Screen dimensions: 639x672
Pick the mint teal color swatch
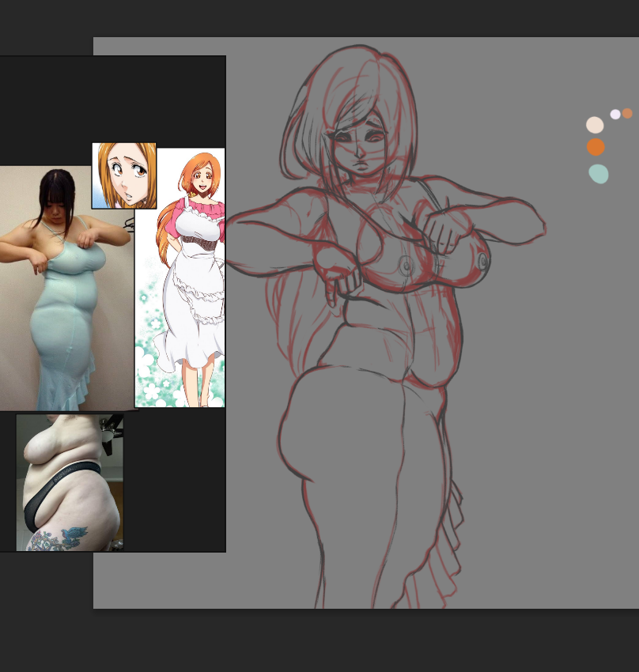(599, 174)
